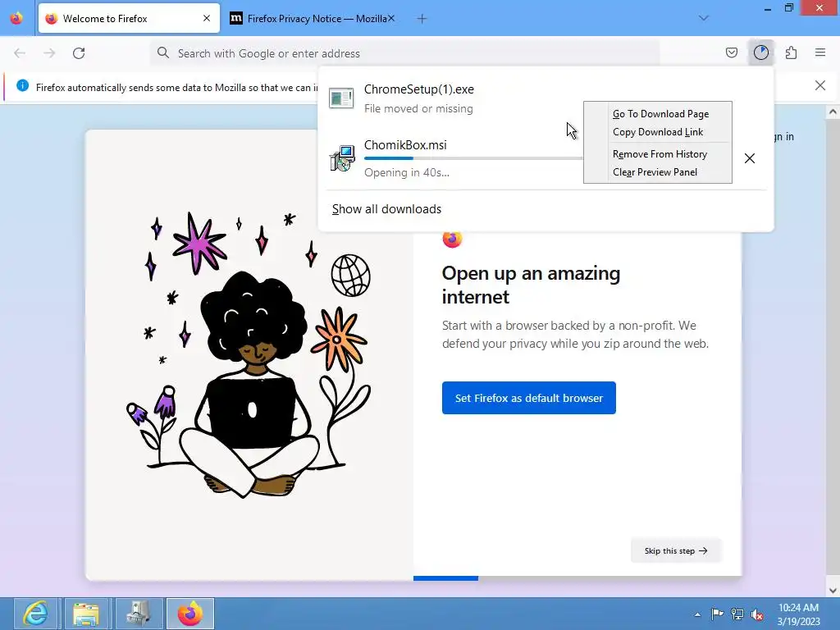Click the Firefox logo above heading
Viewport: 840px width, 630px height.
[x=452, y=239]
